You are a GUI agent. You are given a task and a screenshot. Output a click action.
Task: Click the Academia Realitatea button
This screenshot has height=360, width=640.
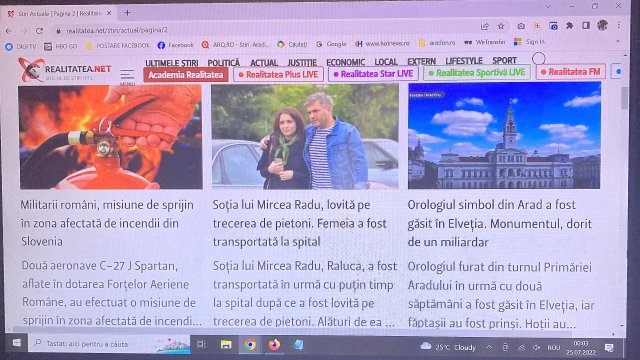point(186,75)
